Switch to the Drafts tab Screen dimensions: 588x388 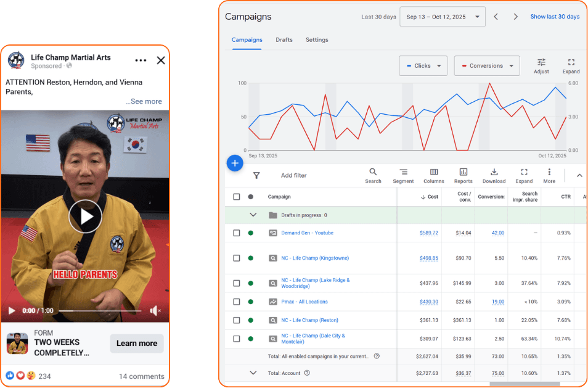[284, 39]
